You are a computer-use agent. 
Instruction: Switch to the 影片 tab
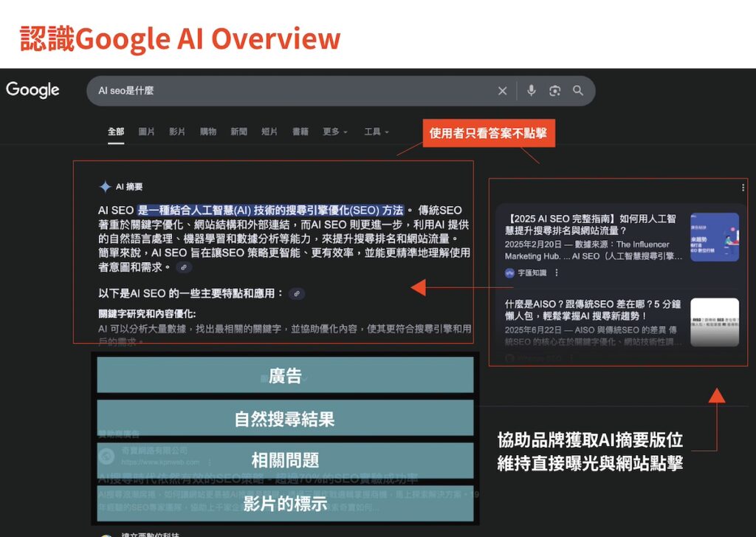[x=177, y=131]
